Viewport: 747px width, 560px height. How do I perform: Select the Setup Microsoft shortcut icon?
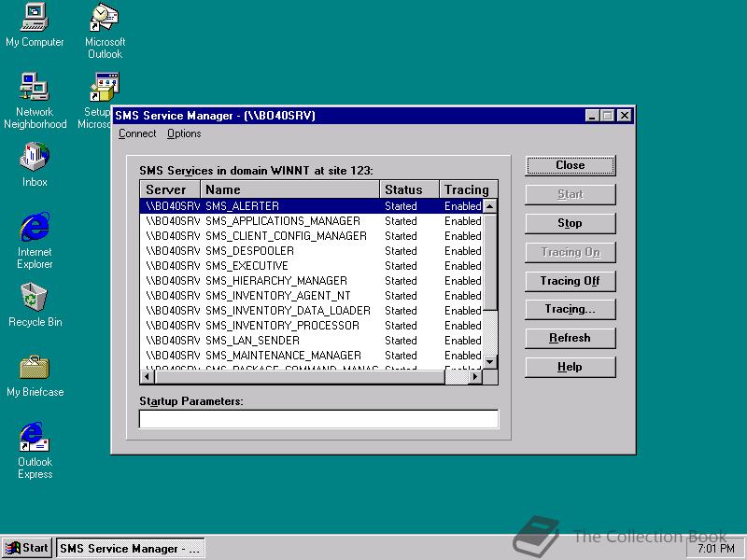[x=104, y=87]
